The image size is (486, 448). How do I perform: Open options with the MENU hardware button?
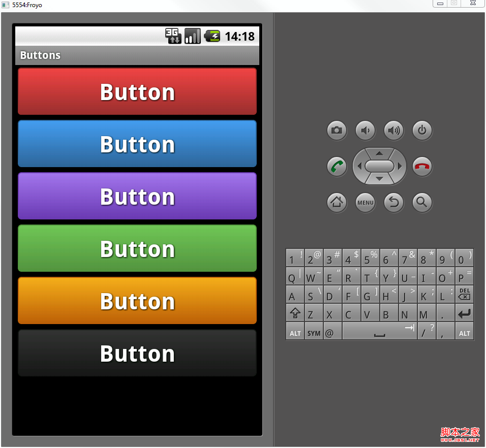tap(365, 203)
